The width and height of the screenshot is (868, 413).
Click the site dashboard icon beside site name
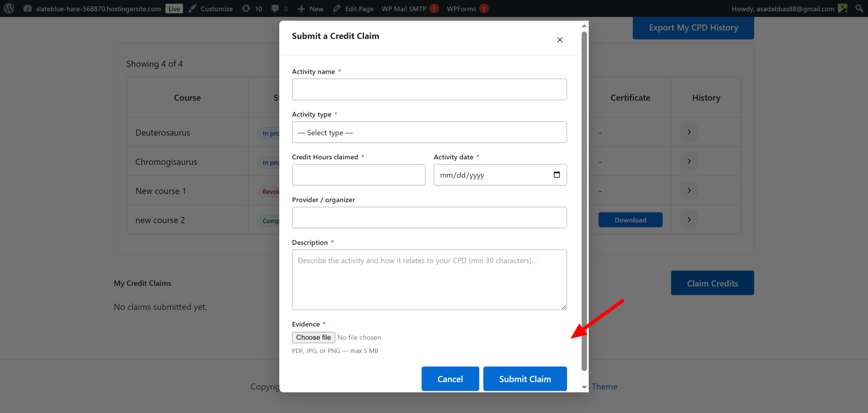tap(28, 8)
